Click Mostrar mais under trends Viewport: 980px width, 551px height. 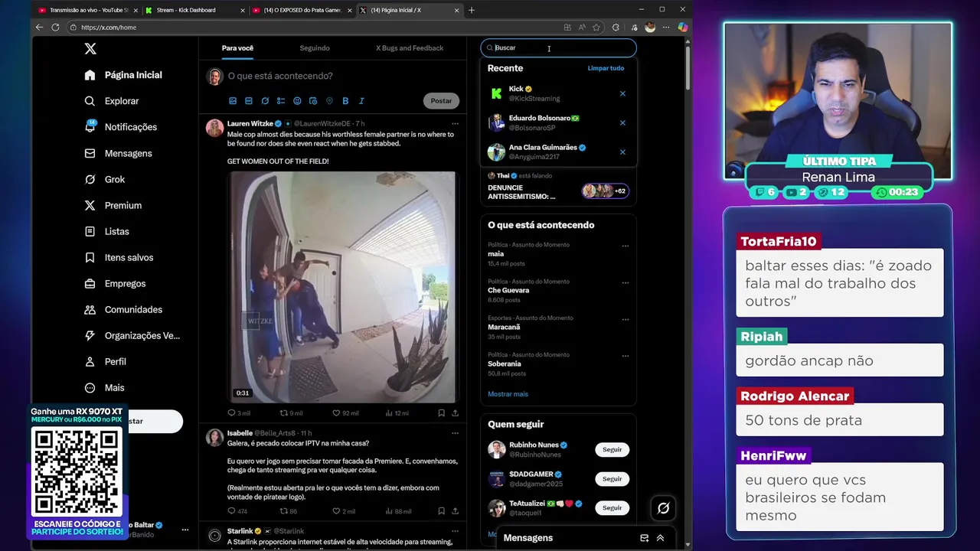pyautogui.click(x=508, y=394)
